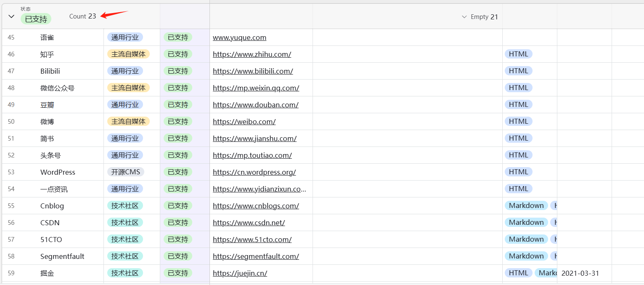Open the https://weibo.com/ link
The image size is (644, 285).
pyautogui.click(x=244, y=122)
